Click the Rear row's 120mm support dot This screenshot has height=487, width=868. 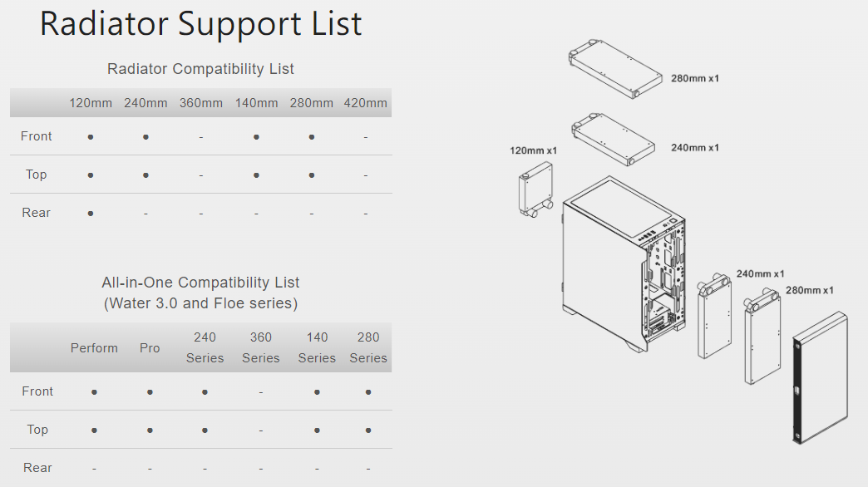click(x=90, y=214)
